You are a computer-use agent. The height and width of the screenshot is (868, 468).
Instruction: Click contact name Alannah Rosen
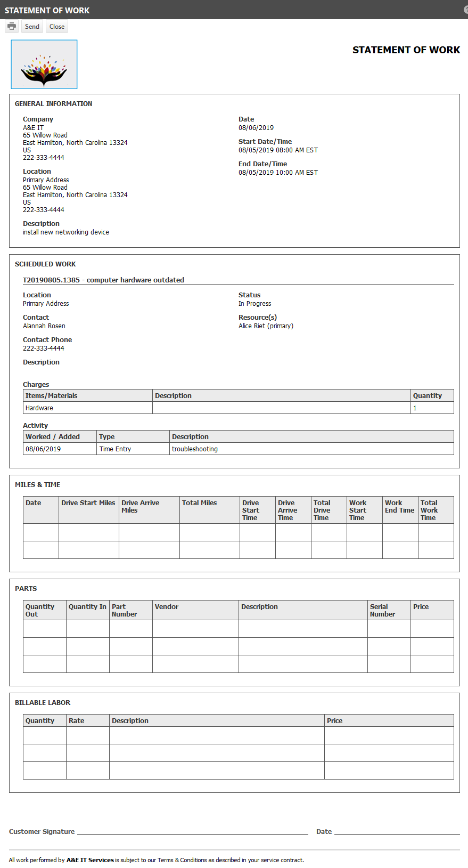[44, 326]
